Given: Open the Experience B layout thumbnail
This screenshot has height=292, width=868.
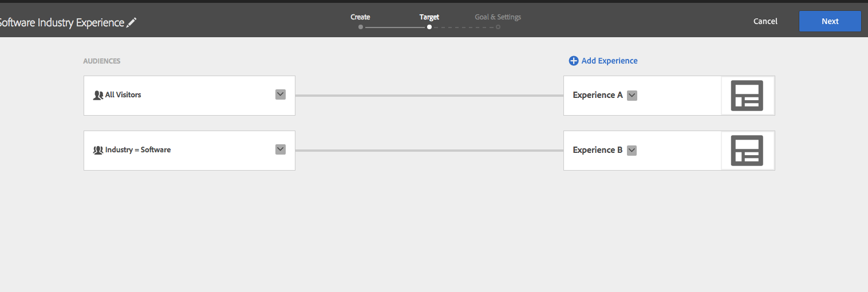Looking at the screenshot, I should pyautogui.click(x=747, y=151).
